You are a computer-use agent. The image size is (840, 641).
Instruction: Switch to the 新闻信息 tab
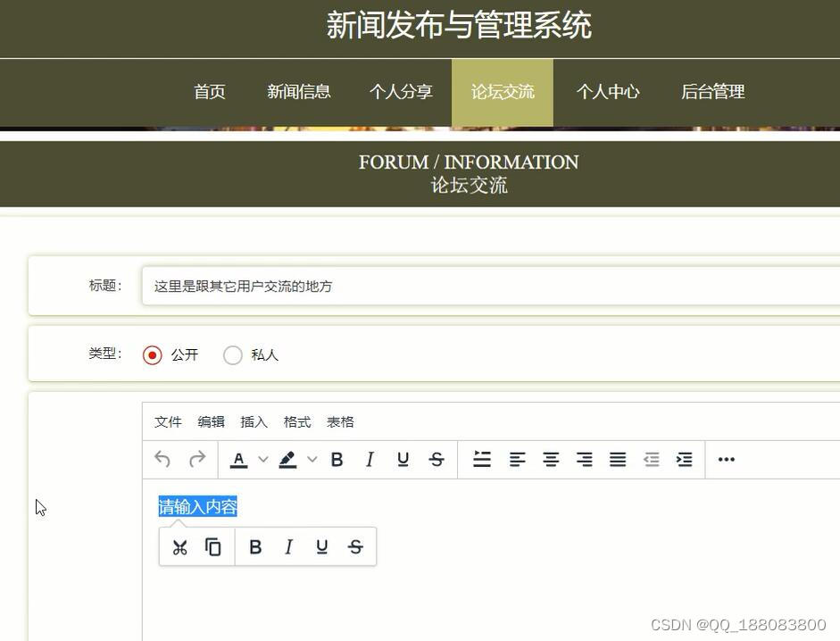pos(298,91)
